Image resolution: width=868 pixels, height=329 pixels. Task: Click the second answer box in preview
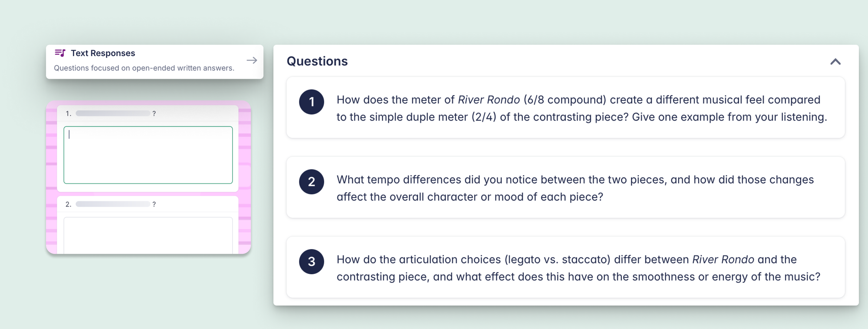pyautogui.click(x=148, y=235)
